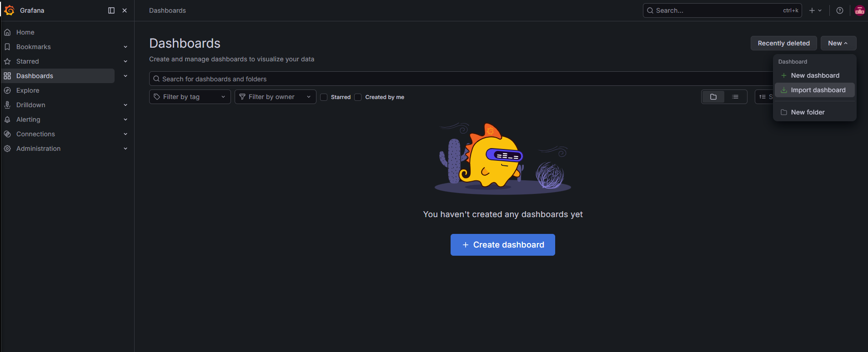Click the Administration gear icon
The width and height of the screenshot is (868, 352).
click(x=7, y=149)
